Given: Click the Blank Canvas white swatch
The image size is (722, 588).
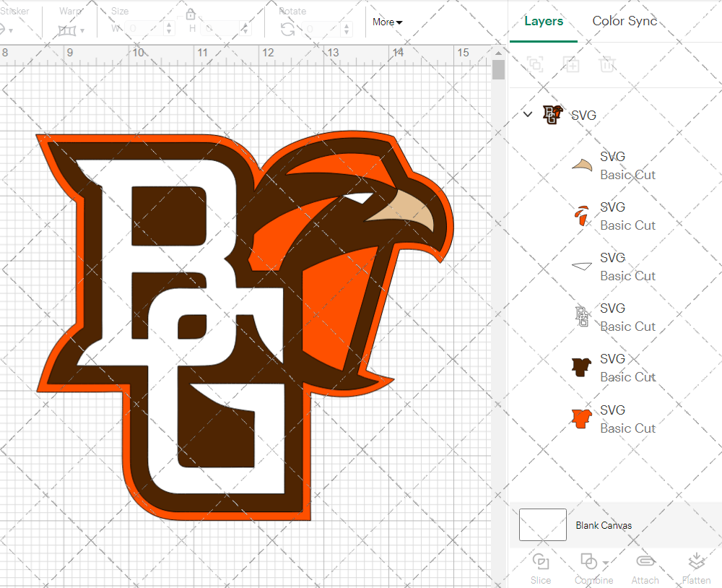Looking at the screenshot, I should click(x=542, y=525).
